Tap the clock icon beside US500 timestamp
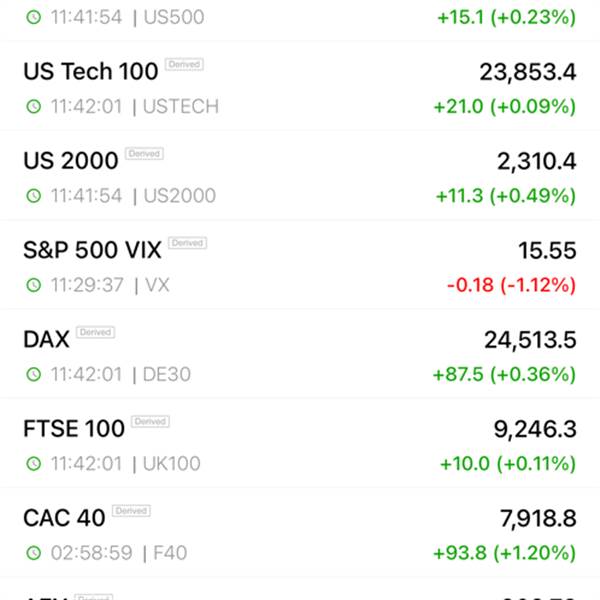 [x=34, y=17]
